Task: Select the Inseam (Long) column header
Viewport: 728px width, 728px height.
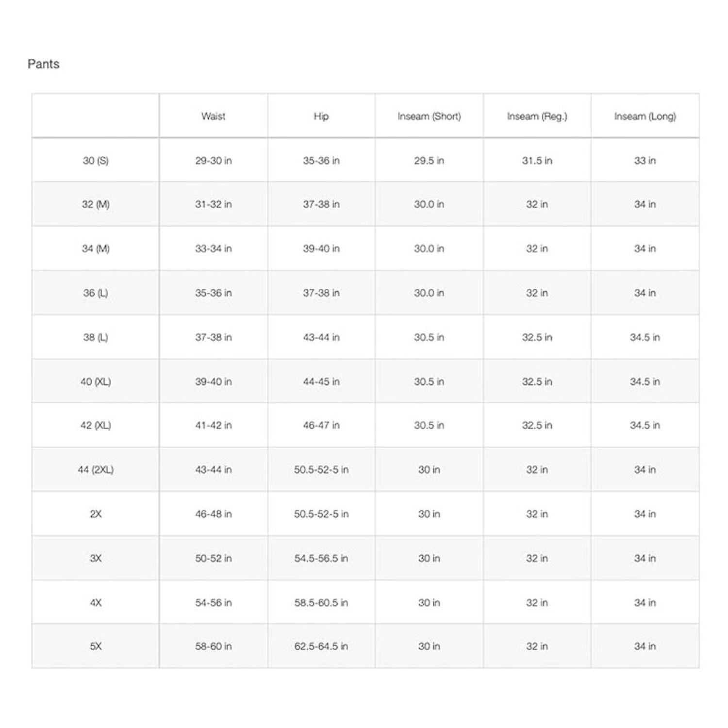Action: pyautogui.click(x=645, y=116)
